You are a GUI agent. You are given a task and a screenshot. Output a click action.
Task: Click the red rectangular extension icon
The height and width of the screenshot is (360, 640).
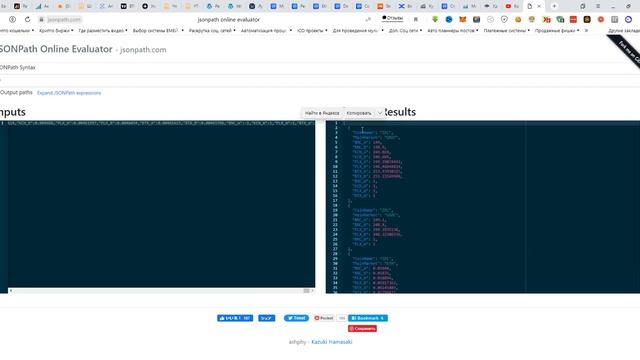click(x=573, y=19)
